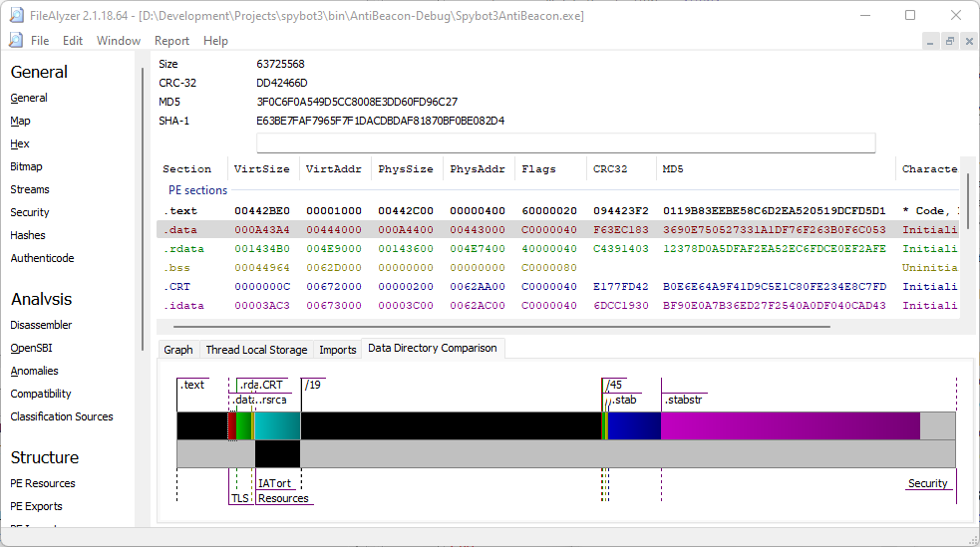Click the VirtSize column header
Screen dimensions: 980x547
pos(262,169)
